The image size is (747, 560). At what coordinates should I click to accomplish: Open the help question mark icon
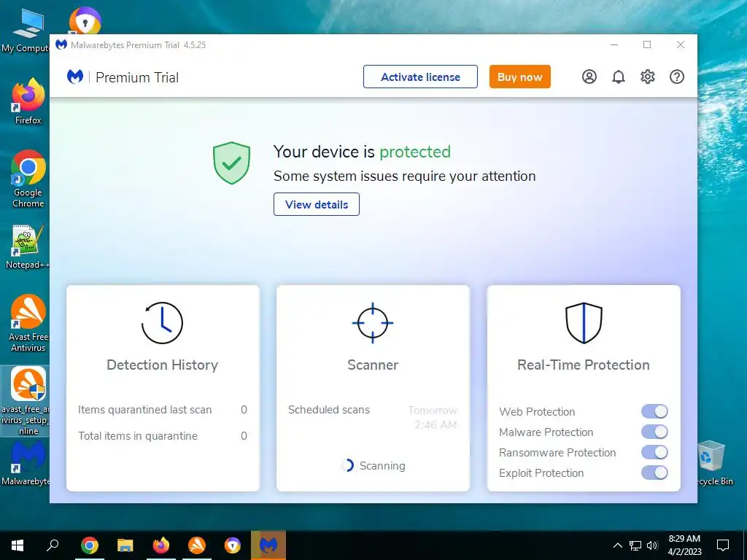[677, 77]
